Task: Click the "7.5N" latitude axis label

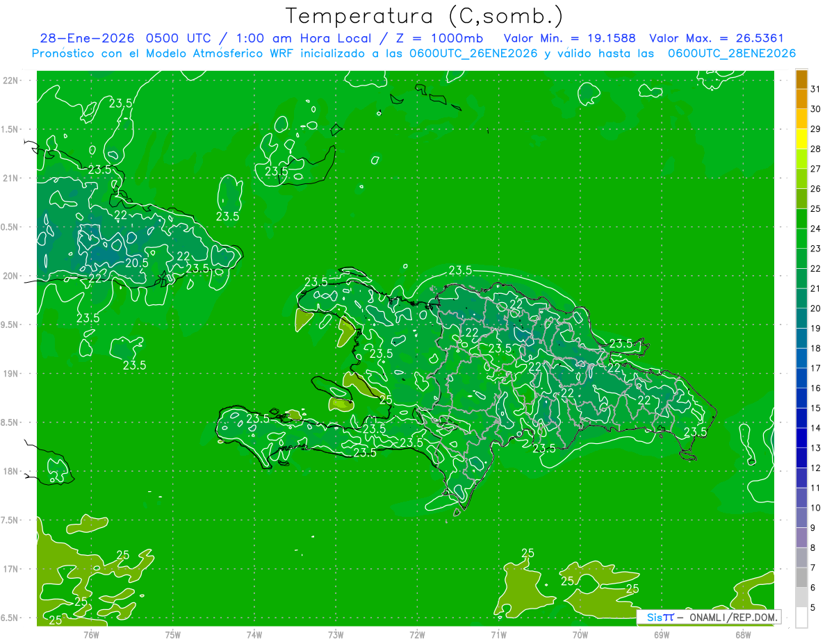Action: click(x=10, y=520)
